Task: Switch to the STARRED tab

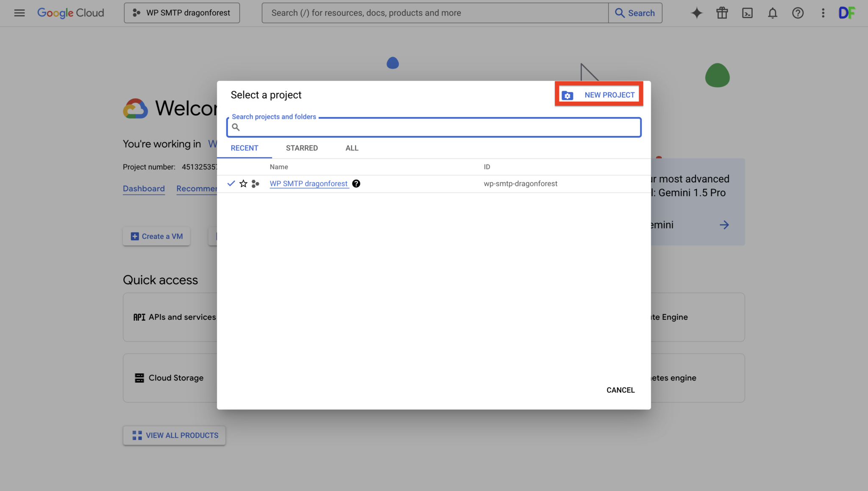Action: [x=302, y=148]
